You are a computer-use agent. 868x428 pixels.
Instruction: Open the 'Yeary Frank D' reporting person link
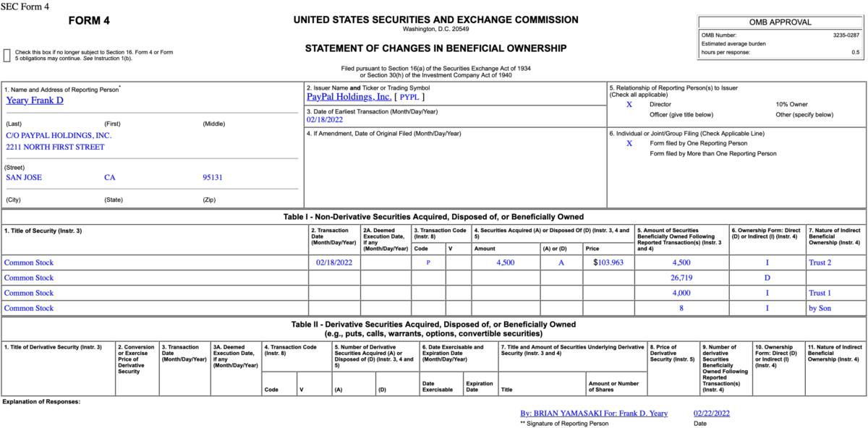(35, 100)
